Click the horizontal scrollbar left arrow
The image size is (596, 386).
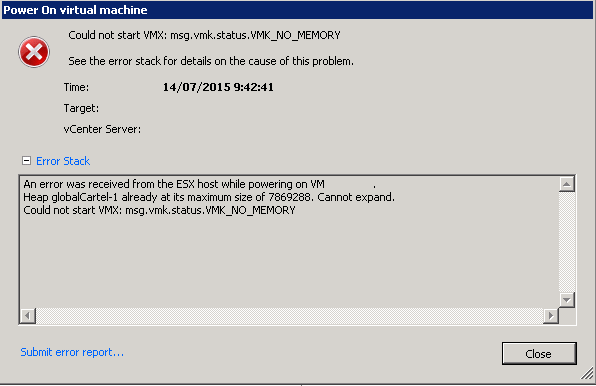pos(28,316)
